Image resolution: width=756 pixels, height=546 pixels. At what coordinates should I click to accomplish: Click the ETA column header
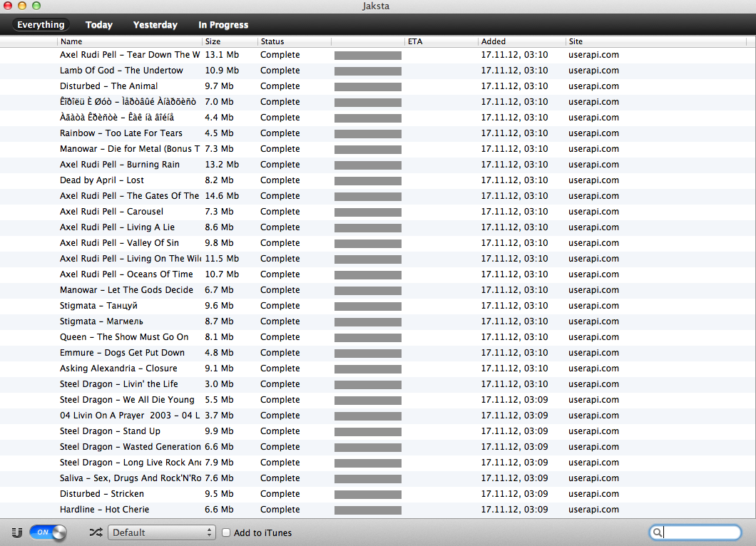click(x=439, y=41)
